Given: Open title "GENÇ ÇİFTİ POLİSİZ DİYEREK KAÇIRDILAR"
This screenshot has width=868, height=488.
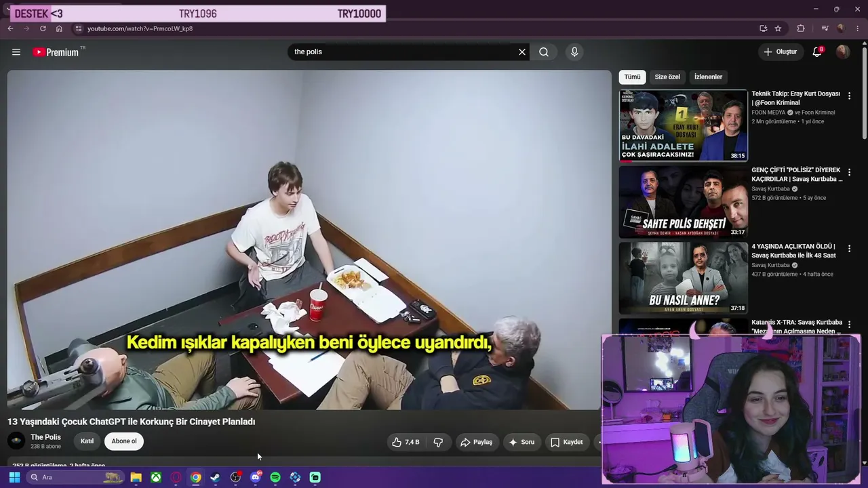Looking at the screenshot, I should 797,174.
